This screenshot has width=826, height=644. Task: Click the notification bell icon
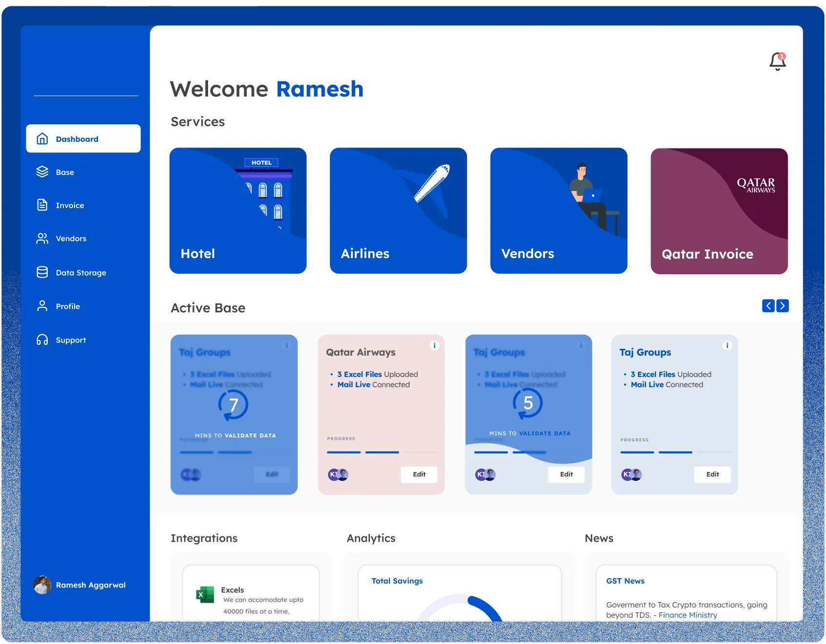(x=777, y=62)
